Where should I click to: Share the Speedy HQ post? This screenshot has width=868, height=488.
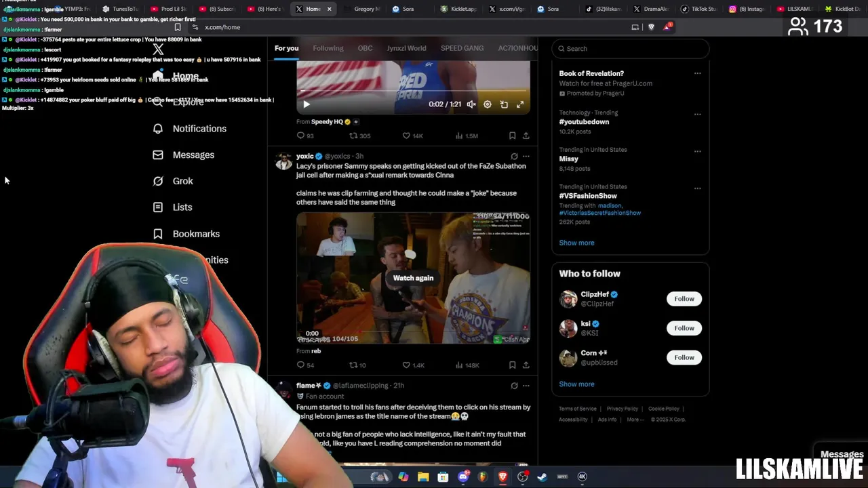(526, 136)
